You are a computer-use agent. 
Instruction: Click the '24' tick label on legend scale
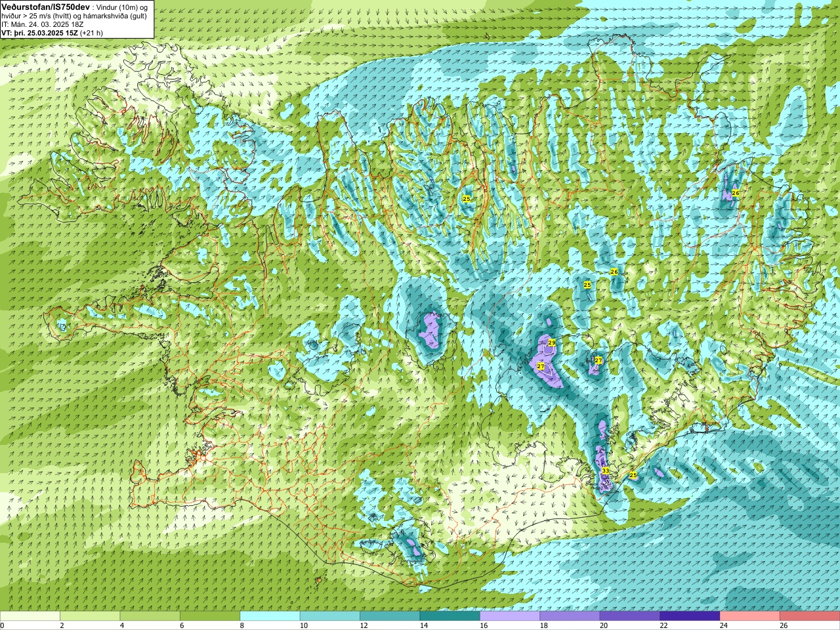tap(723, 626)
